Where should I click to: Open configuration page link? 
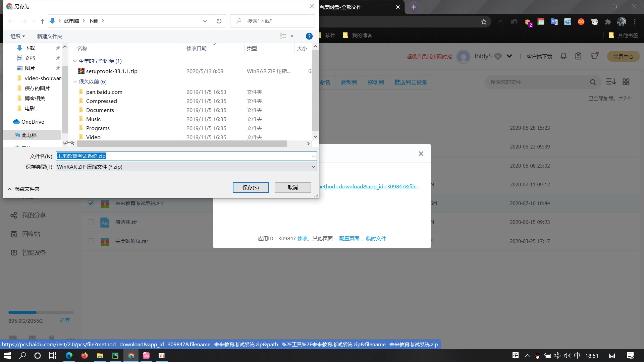point(349,238)
